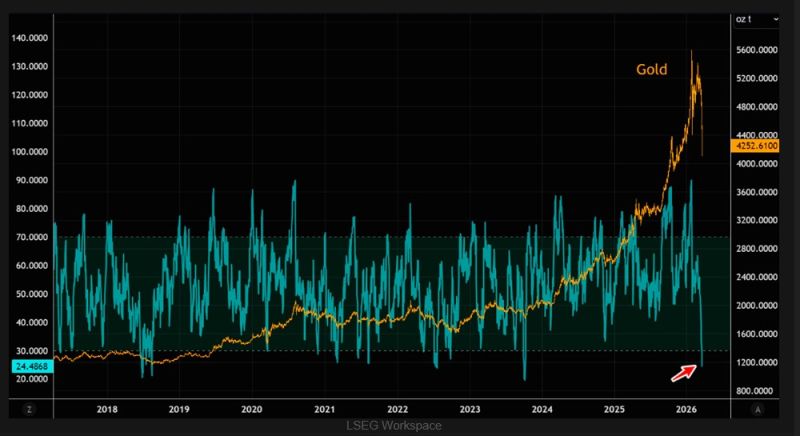Click the 3200.0000 right axis label
This screenshot has height=436, width=800.
[x=757, y=221]
